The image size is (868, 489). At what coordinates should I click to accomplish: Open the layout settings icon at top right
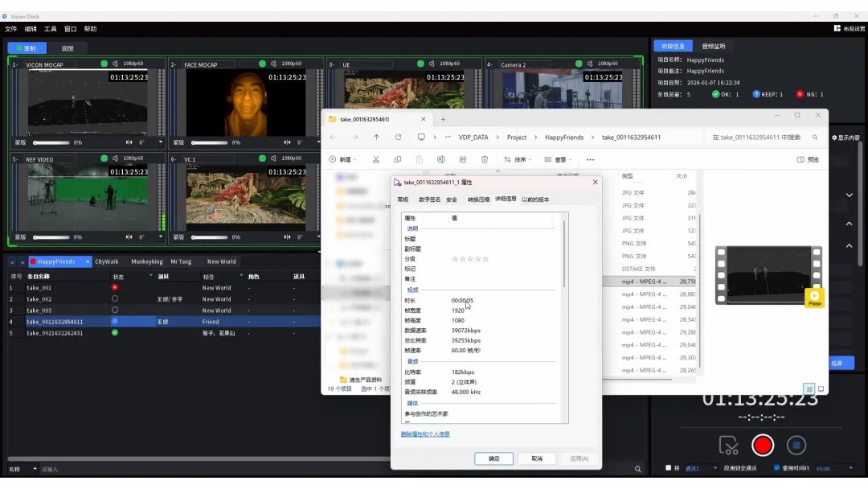click(x=837, y=28)
